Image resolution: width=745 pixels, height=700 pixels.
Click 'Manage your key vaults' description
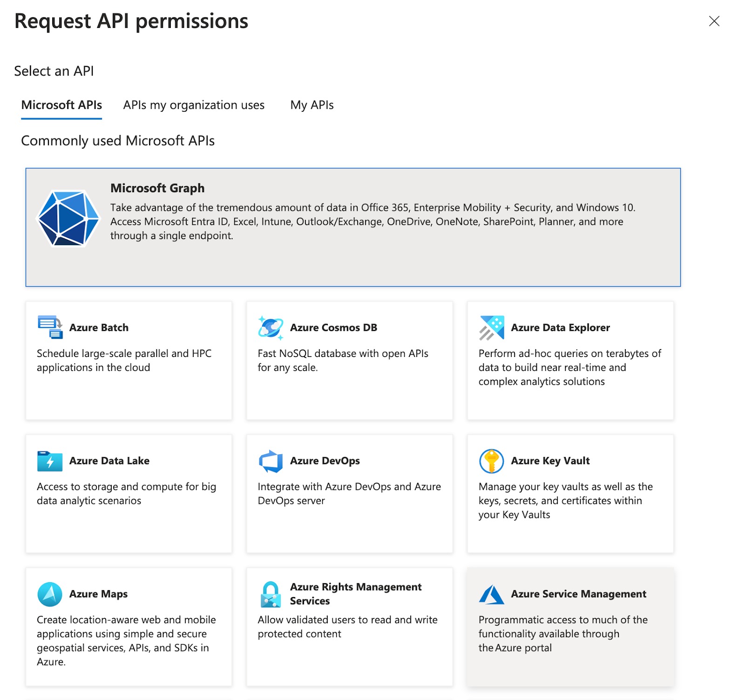[x=566, y=500]
